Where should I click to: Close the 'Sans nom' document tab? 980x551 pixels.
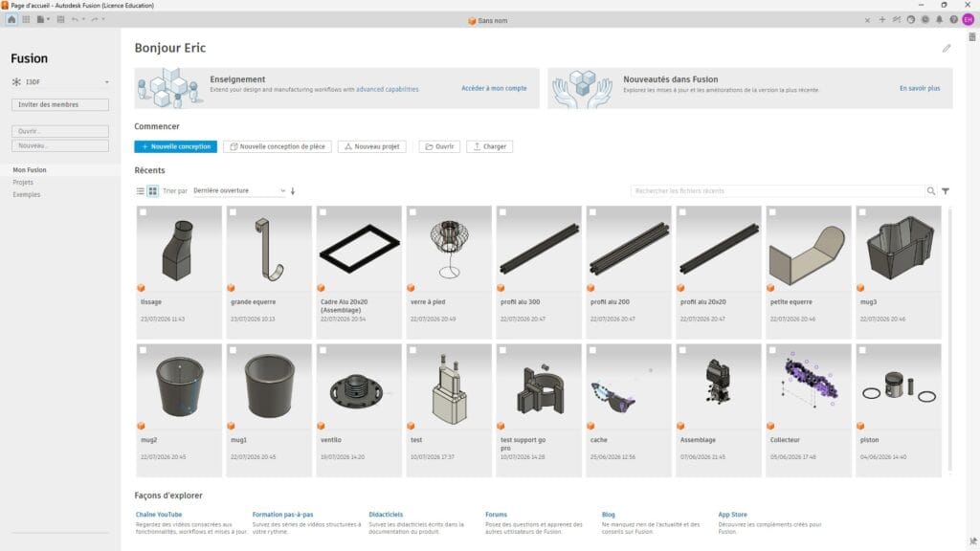[867, 20]
